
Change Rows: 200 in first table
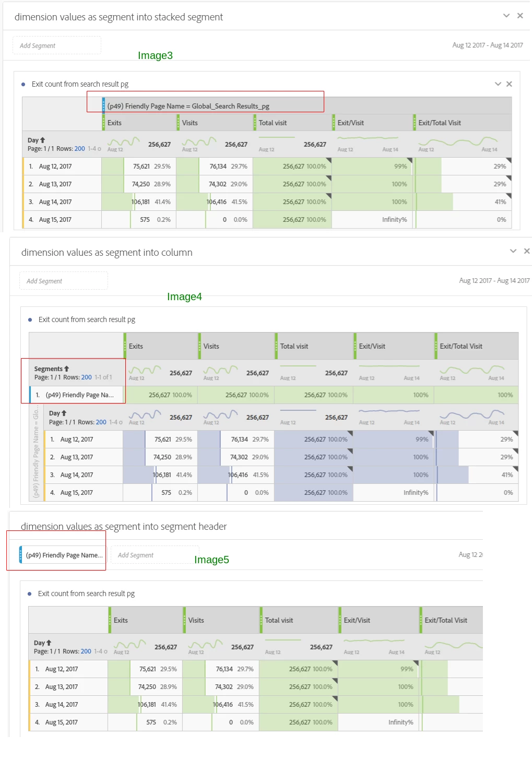(79, 149)
